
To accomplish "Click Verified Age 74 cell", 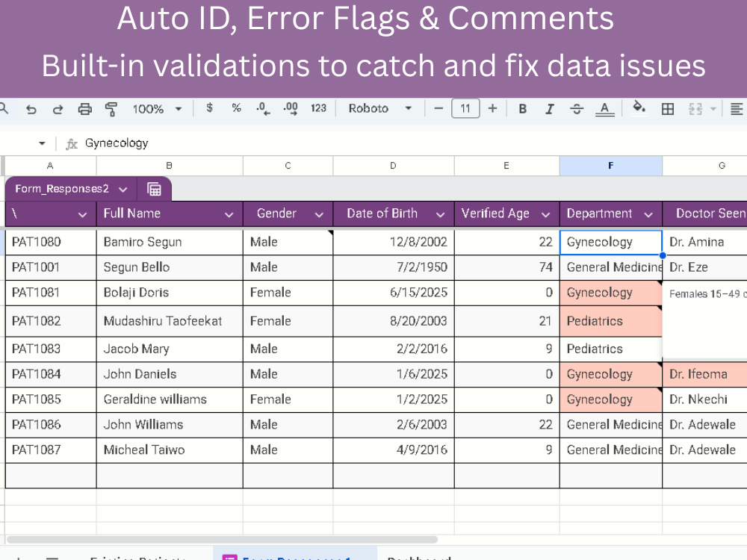I will [507, 267].
